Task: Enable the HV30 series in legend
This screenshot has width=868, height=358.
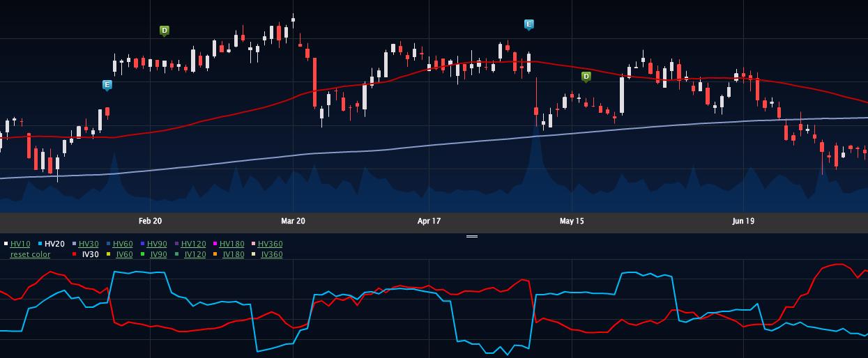Action: tap(89, 244)
